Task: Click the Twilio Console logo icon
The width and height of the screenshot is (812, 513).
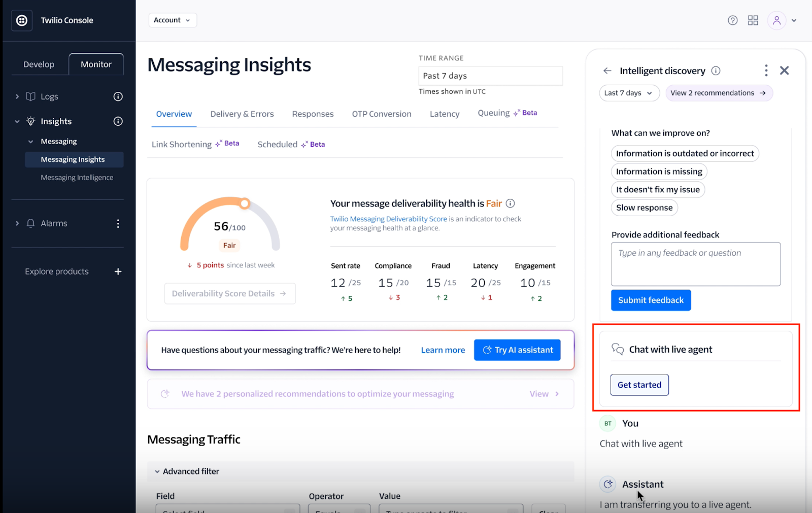Action: pos(22,20)
